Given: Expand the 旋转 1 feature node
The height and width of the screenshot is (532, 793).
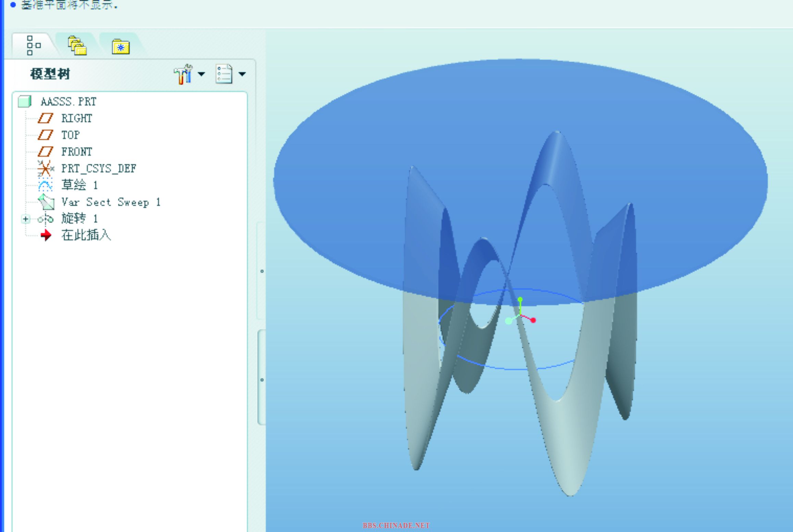Looking at the screenshot, I should point(26,219).
